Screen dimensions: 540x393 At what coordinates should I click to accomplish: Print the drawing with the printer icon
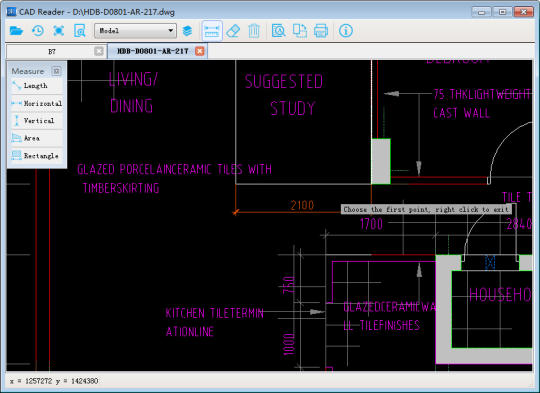pyautogui.click(x=321, y=31)
